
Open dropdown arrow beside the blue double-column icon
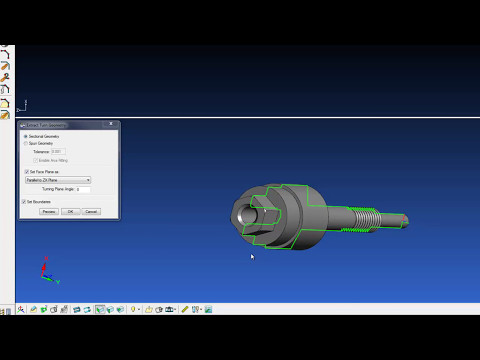click(x=201, y=310)
